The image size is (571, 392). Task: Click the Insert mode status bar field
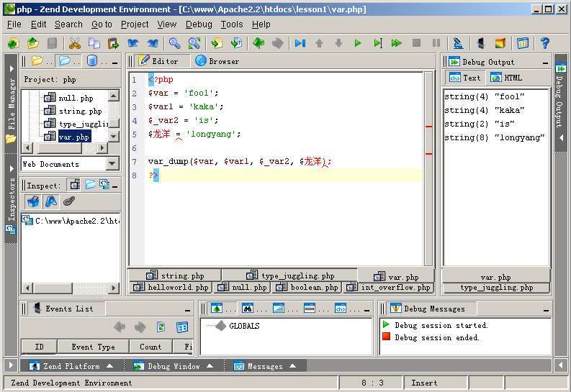coord(436,383)
